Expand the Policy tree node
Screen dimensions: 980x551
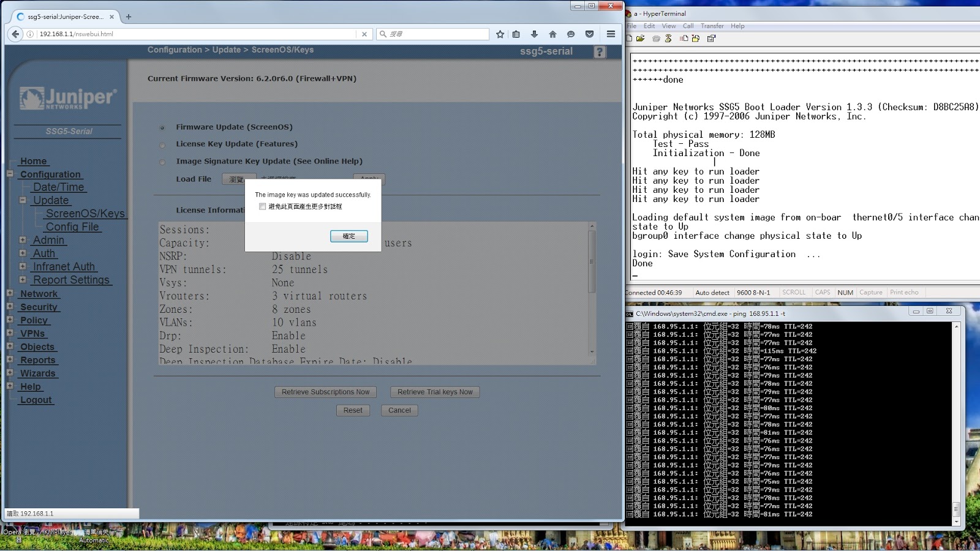[x=10, y=320]
